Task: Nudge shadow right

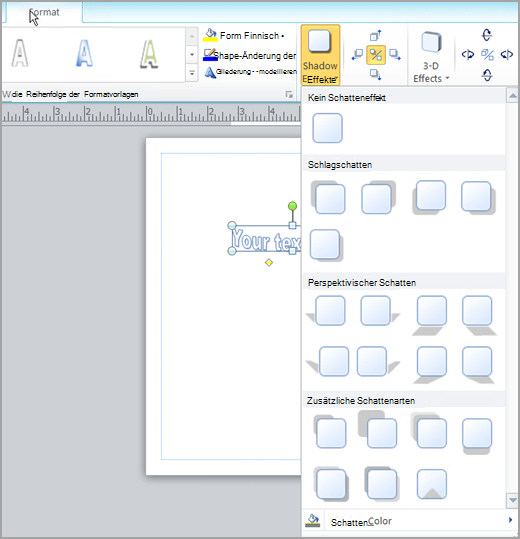Action: tap(395, 55)
